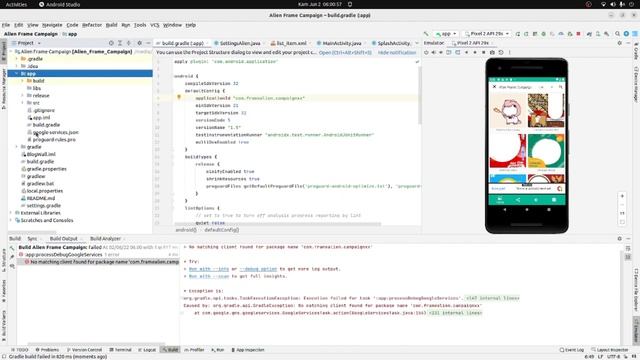Open google-services.json in project tree
Viewport: 640px width, 360px height.
pyautogui.click(x=56, y=132)
